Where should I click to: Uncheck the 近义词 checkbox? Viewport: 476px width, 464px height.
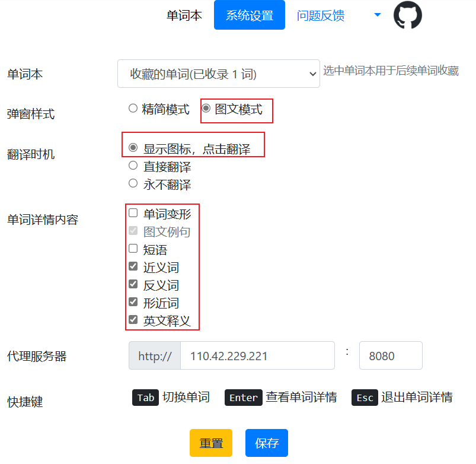click(133, 266)
